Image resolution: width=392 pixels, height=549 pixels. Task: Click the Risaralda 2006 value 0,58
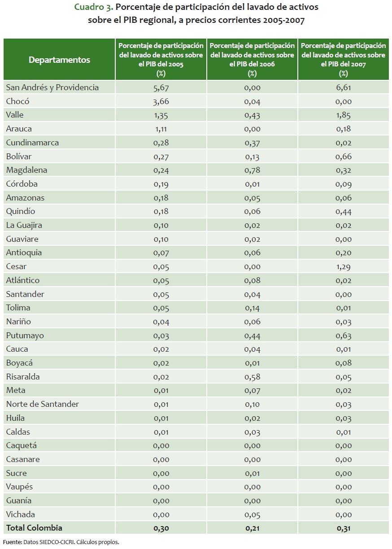pos(252,377)
